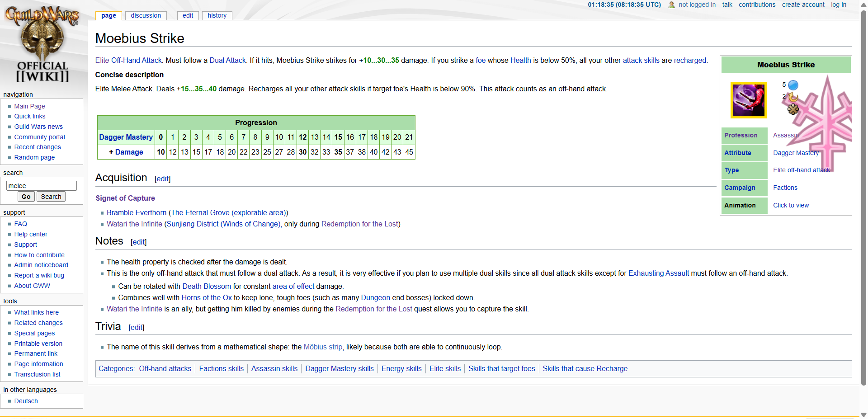The image size is (868, 419).
Task: Open the history tab
Action: coord(217,15)
